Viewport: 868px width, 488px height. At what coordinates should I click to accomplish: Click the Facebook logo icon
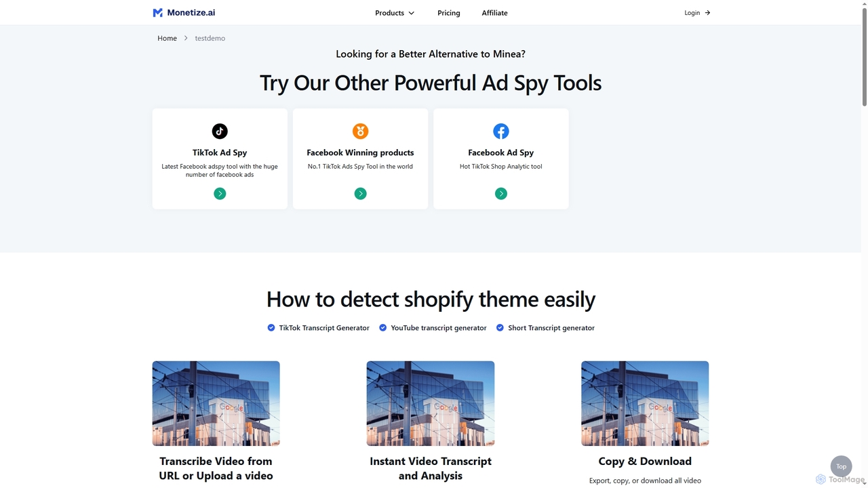(501, 131)
